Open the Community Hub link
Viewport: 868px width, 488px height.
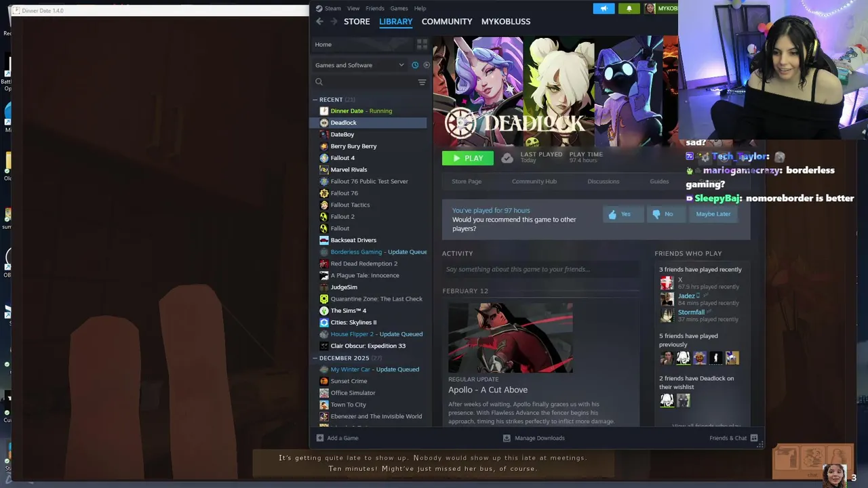534,182
